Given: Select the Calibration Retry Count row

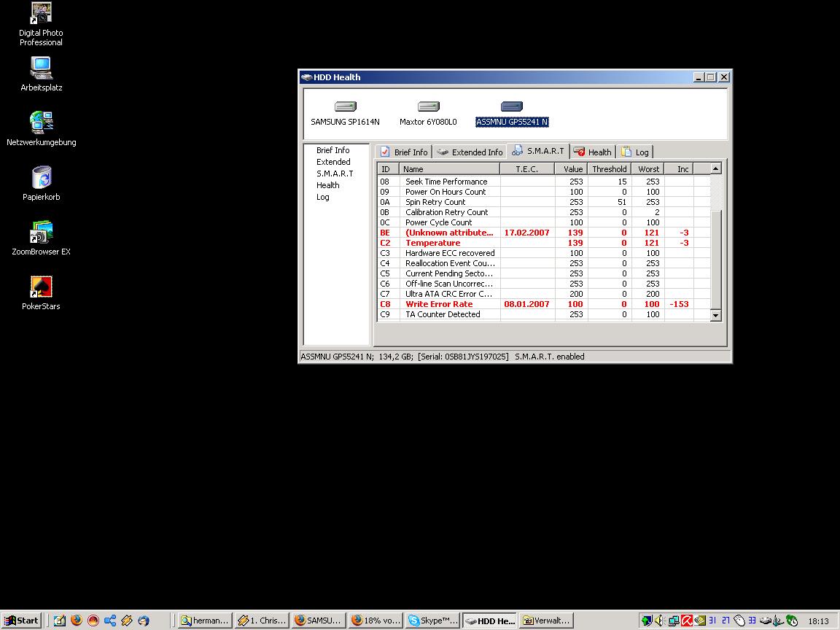Looking at the screenshot, I should (x=544, y=212).
